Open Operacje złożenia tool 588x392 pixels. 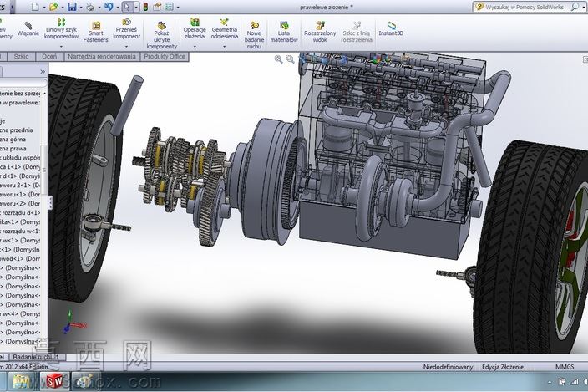(195, 28)
